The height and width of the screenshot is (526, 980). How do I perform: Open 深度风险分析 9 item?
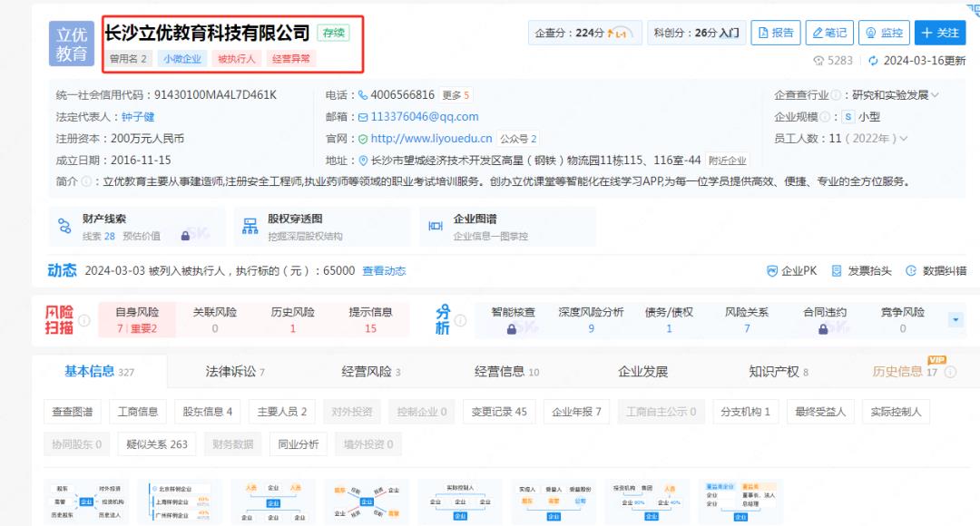[x=591, y=320]
